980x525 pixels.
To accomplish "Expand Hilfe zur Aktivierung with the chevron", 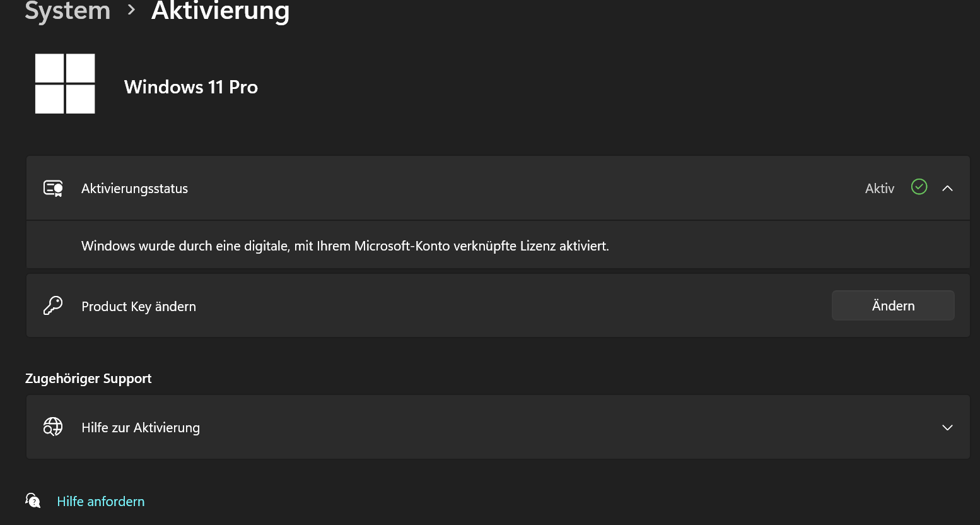I will click(947, 428).
